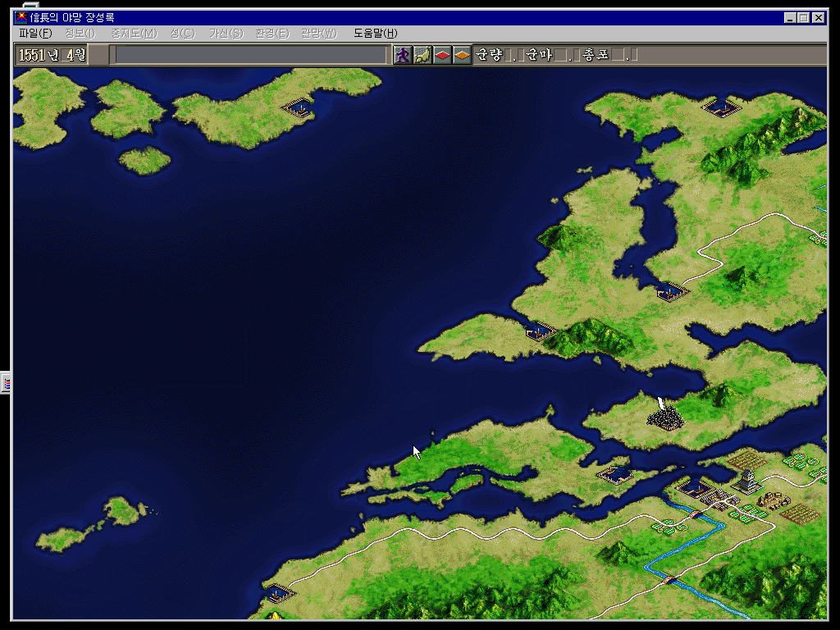Click the red diamond tile toolbar icon
840x630 pixels.
(442, 55)
